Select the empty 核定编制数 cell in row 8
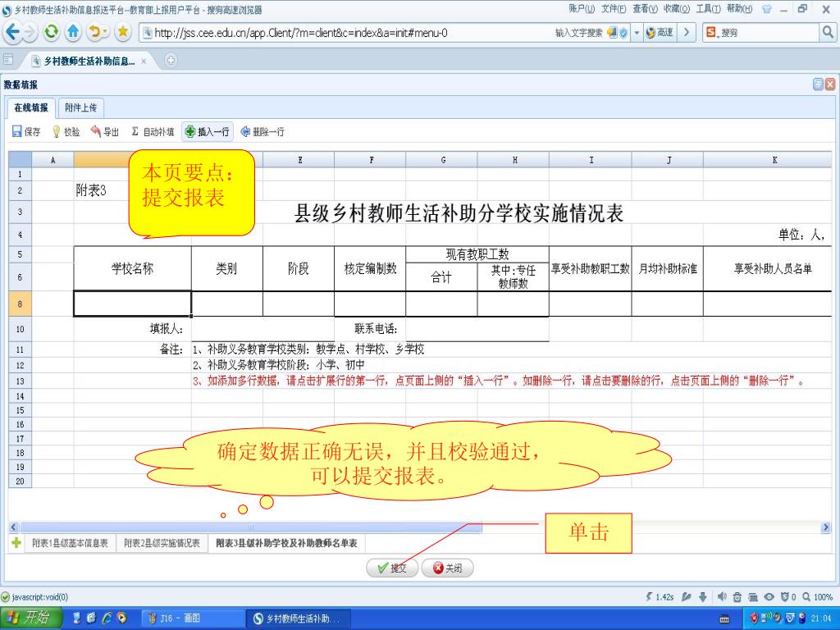Viewport: 840px width, 630px height. (x=370, y=304)
